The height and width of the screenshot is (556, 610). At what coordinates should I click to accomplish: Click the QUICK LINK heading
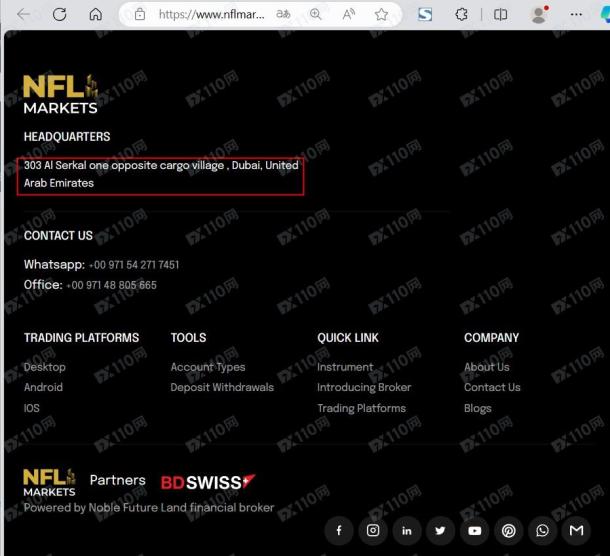tap(348, 337)
